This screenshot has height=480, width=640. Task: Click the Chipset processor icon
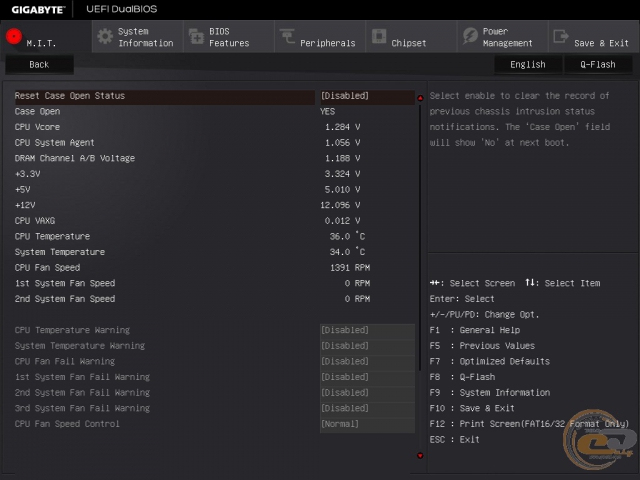pos(379,36)
